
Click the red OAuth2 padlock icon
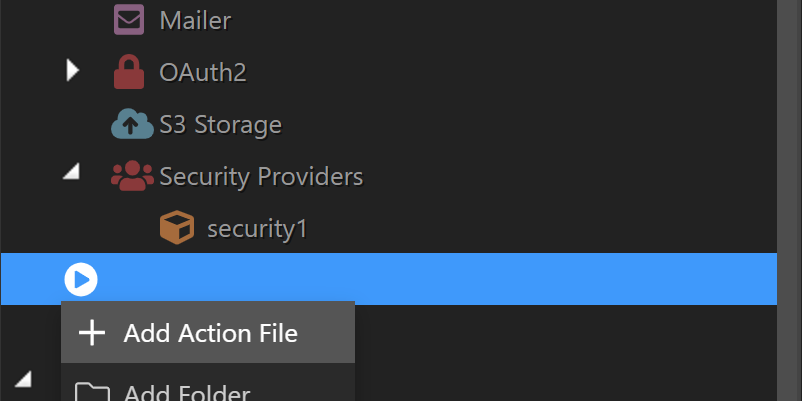tap(128, 72)
